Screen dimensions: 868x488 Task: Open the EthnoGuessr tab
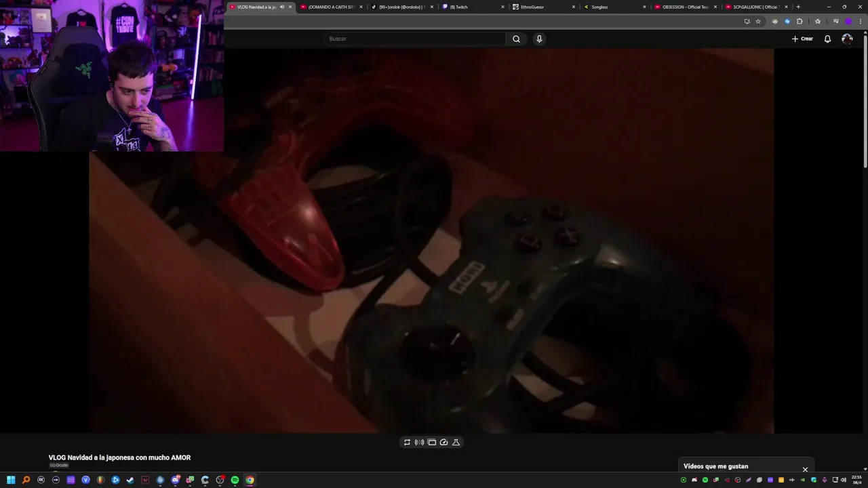[x=543, y=7]
